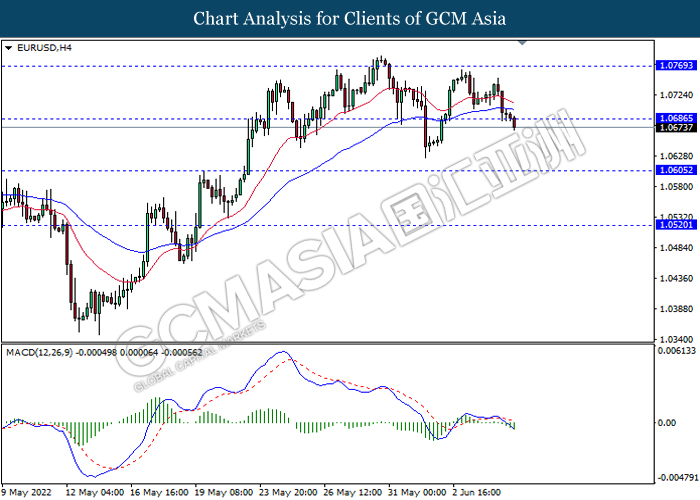Click the Chart Analysis for Clients header title
The width and height of the screenshot is (700, 500).
(x=350, y=19)
